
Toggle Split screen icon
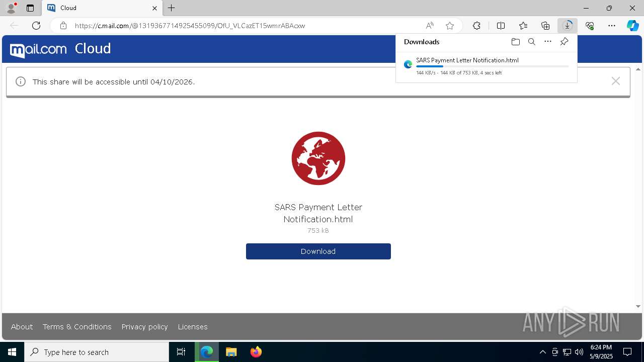(x=501, y=26)
